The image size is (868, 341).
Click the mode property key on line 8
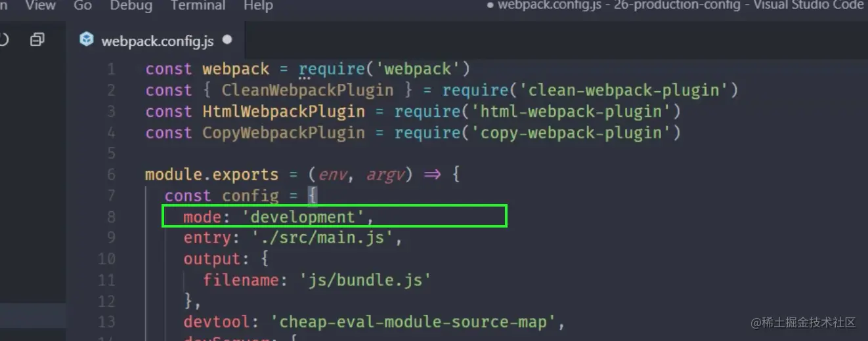pyautogui.click(x=202, y=217)
